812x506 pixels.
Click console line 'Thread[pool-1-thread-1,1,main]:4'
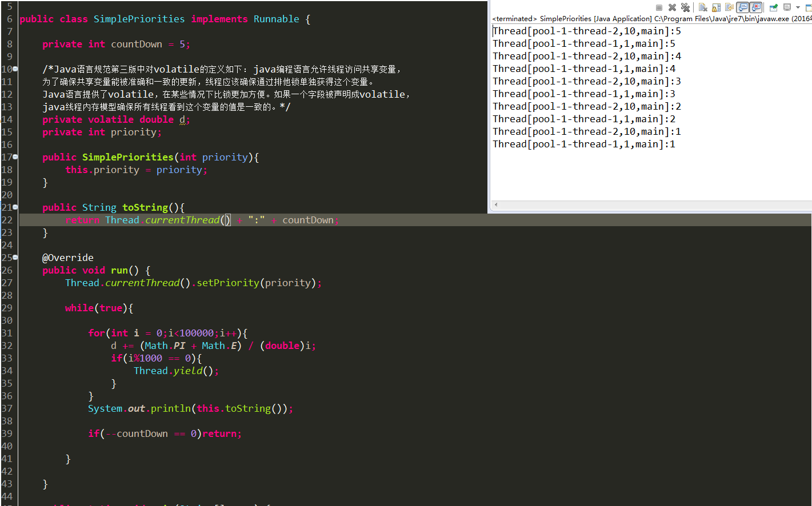(x=584, y=69)
